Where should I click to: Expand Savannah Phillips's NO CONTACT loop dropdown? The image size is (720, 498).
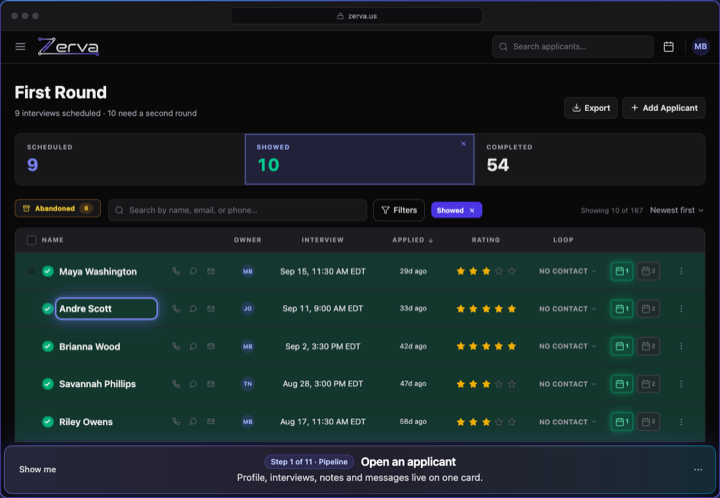tap(568, 384)
